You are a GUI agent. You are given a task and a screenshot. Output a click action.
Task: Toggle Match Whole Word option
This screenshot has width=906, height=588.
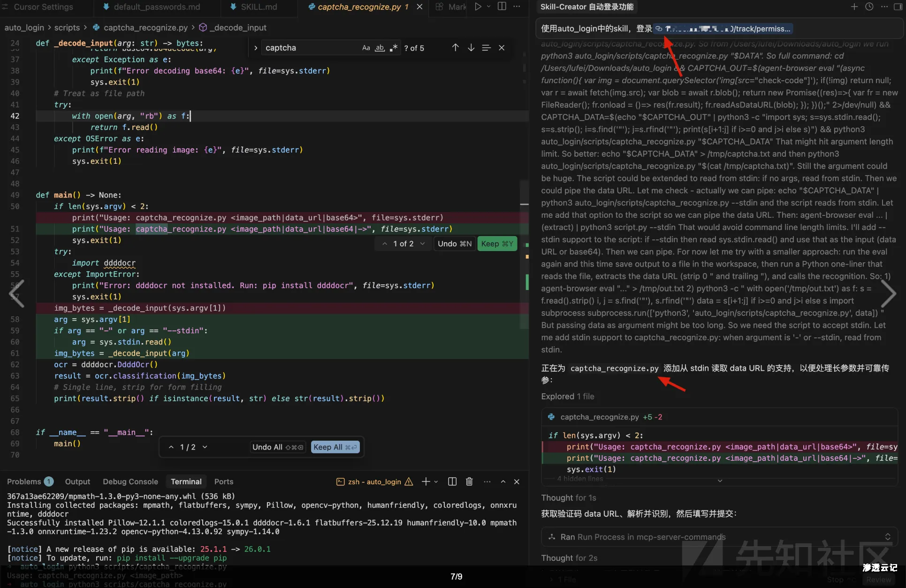point(380,48)
